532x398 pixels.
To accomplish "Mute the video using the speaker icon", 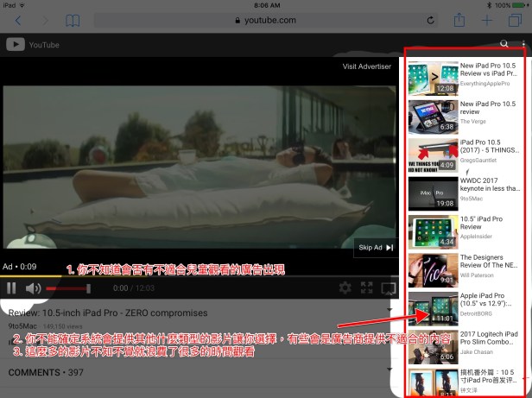I will click(x=33, y=287).
